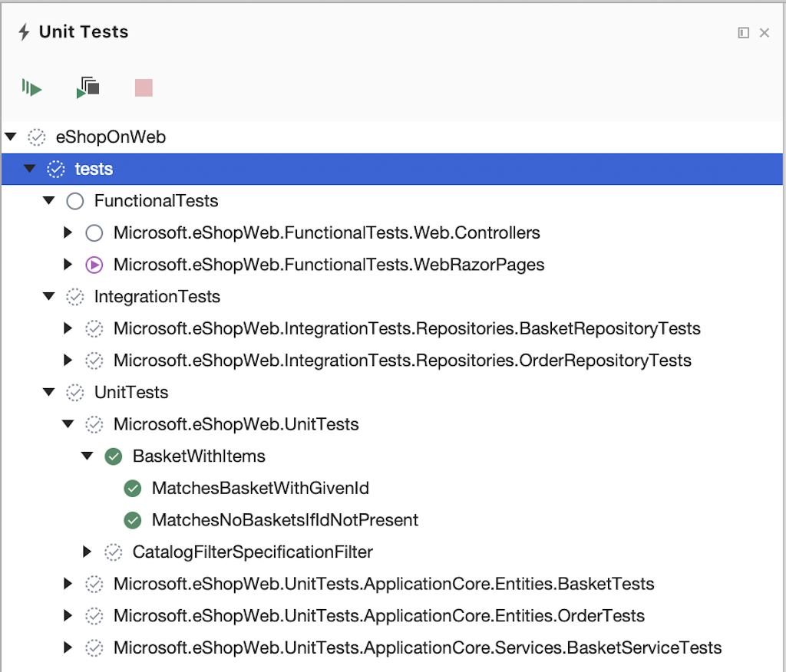The height and width of the screenshot is (672, 786).
Task: Select the FunctionalTests label
Action: (x=157, y=201)
